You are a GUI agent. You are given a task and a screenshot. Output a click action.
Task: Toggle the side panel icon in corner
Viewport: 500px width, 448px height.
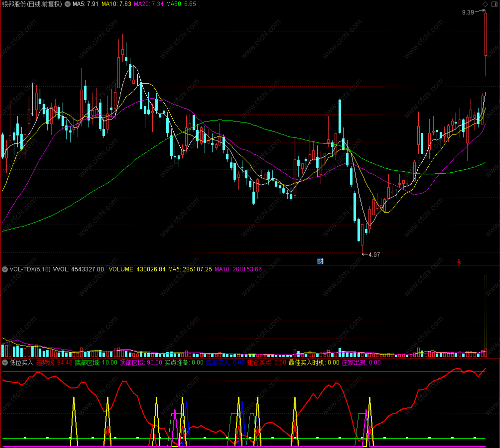coord(494,4)
